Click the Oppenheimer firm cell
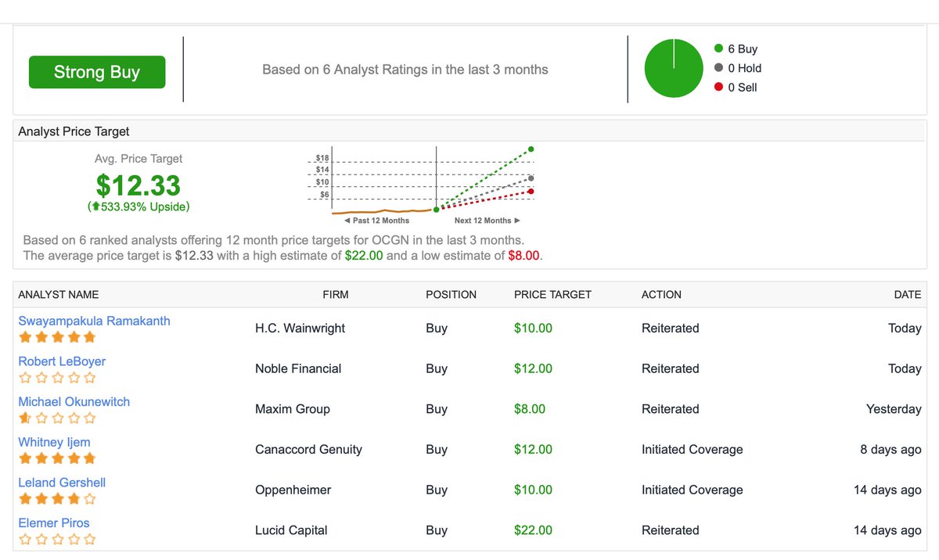 point(293,490)
